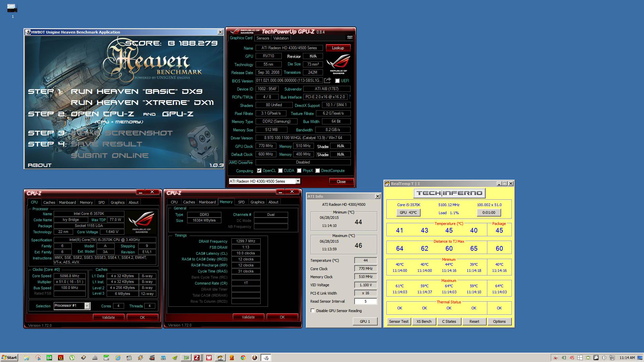Click ABOUT in the Heaven benchmark window

pos(40,165)
